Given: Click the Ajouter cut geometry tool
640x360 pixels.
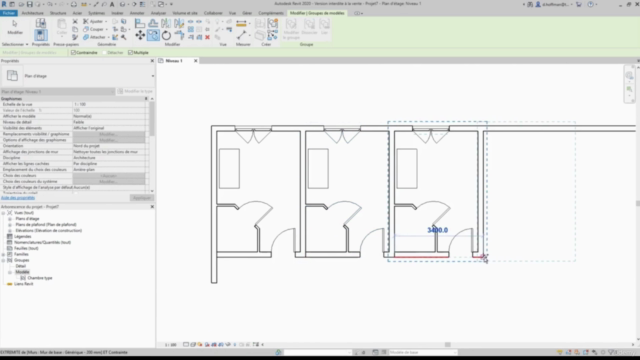Looking at the screenshot, I should pyautogui.click(x=94, y=21).
